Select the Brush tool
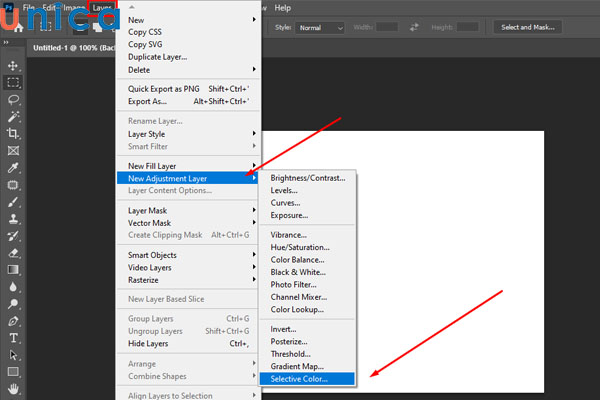 pyautogui.click(x=14, y=201)
